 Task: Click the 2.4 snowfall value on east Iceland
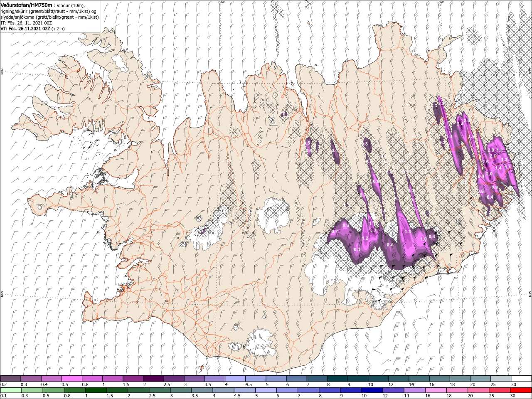(x=460, y=124)
